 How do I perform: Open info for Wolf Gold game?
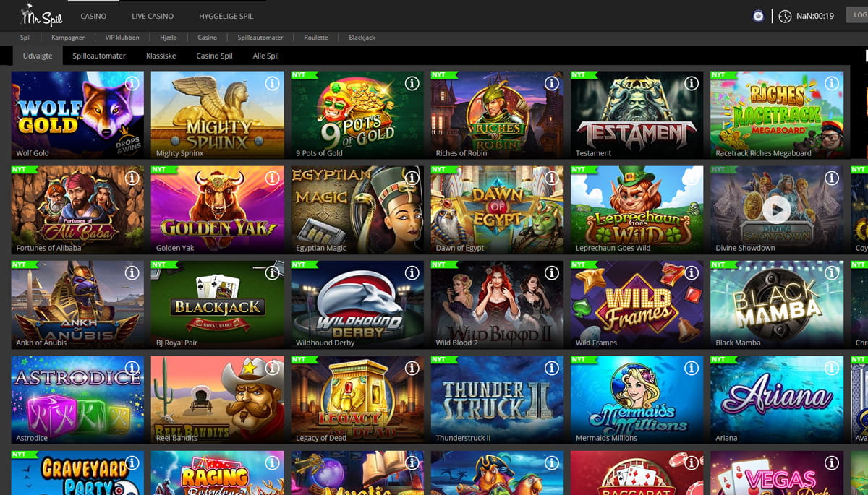[x=132, y=84]
